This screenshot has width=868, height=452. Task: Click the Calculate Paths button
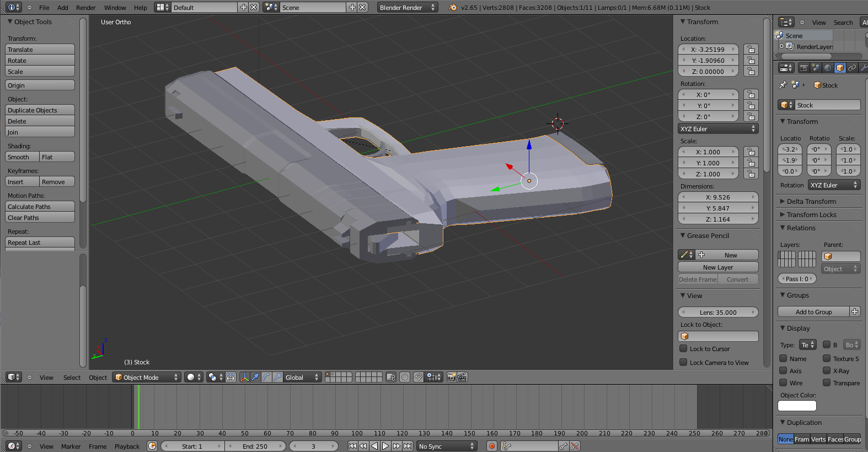(x=40, y=206)
